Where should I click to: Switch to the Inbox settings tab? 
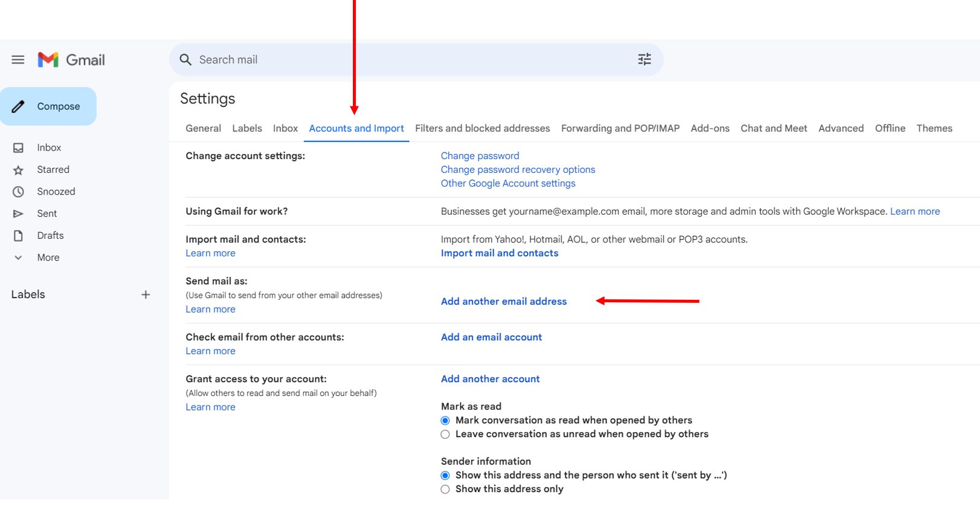285,128
